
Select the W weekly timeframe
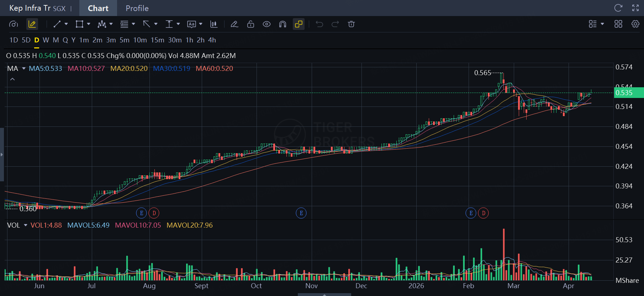coord(46,40)
